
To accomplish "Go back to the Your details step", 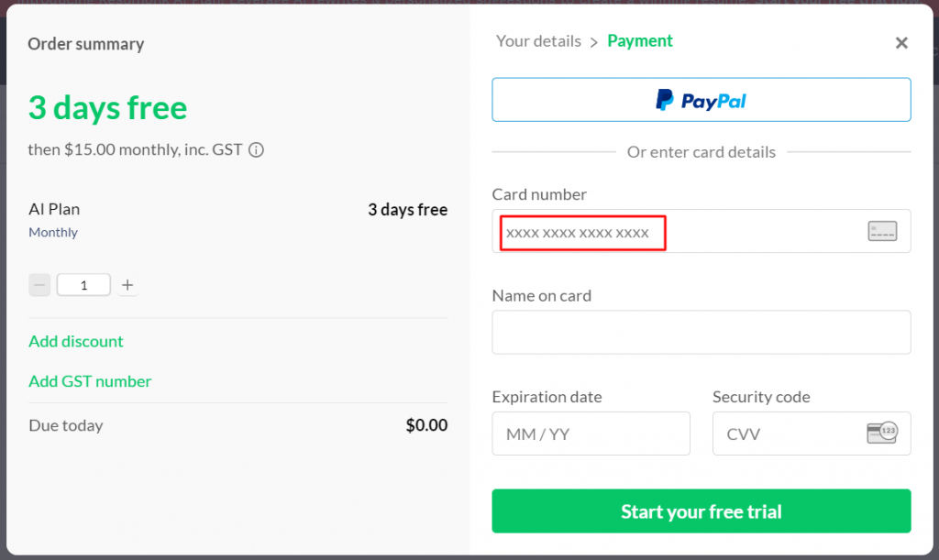I will (x=538, y=41).
